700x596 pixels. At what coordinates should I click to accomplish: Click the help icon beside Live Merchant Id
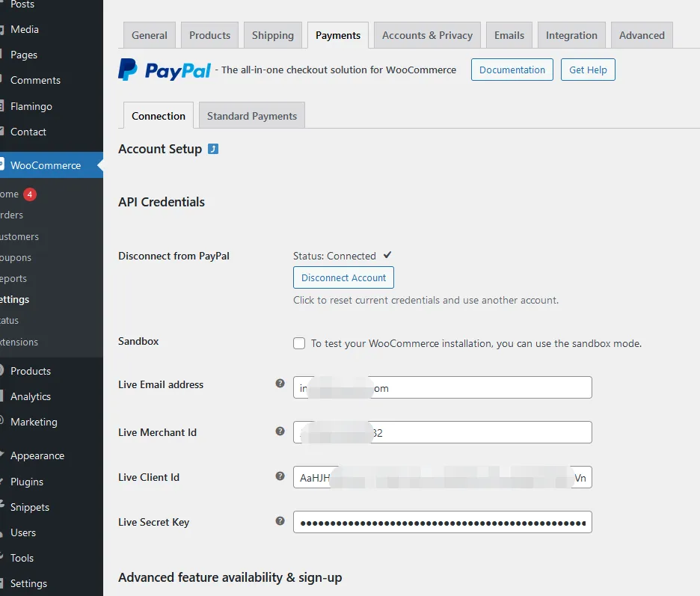(280, 431)
